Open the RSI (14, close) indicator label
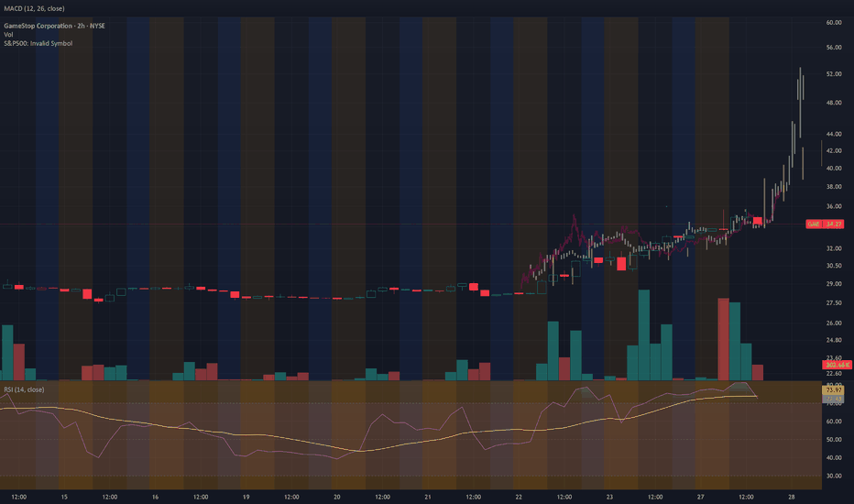 coord(24,389)
